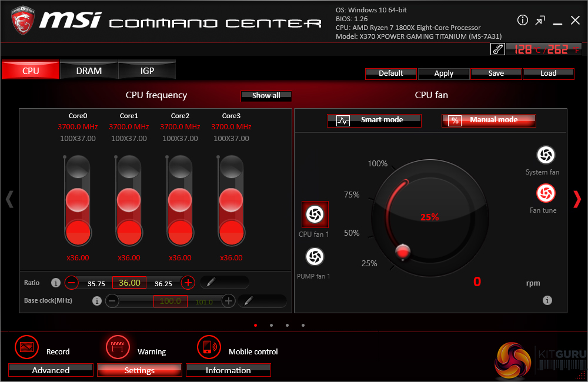Increase Base clock with plus button
The width and height of the screenshot is (588, 382).
[228, 301]
